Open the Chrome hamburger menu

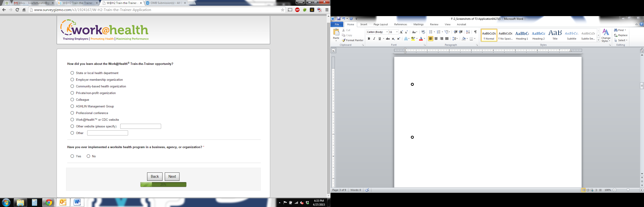click(327, 10)
